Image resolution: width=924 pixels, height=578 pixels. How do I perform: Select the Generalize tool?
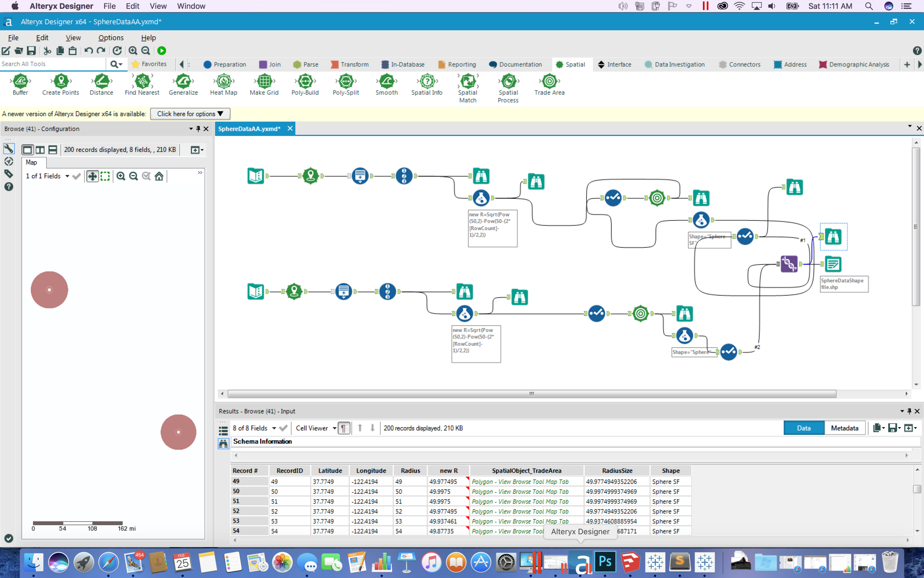coord(183,85)
